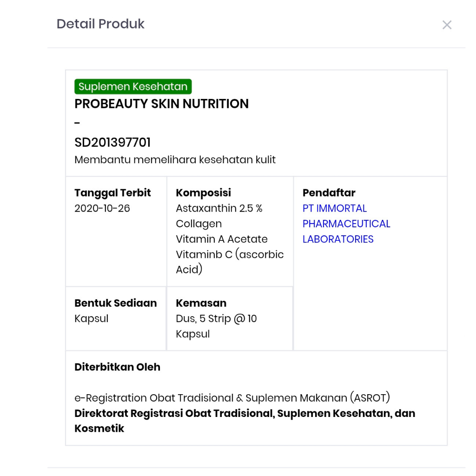The width and height of the screenshot is (476, 476).
Task: Select the Collagen ingredient line
Action: (198, 224)
